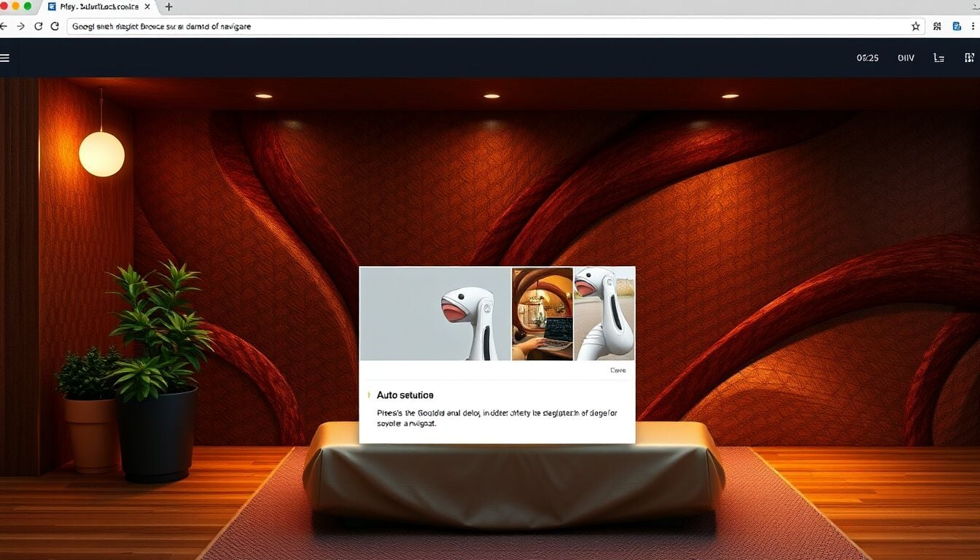Screen dimensions: 980x560
Task: Click the browser forward arrow
Action: click(20, 26)
